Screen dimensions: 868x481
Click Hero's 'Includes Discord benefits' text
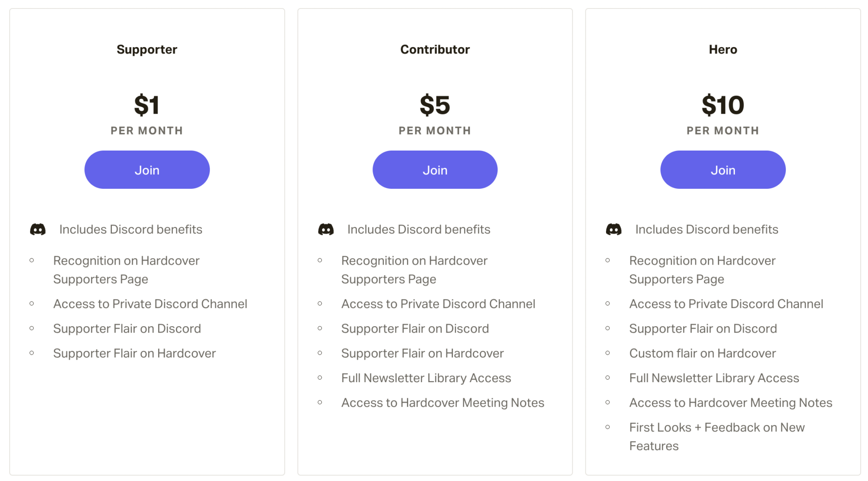coord(707,229)
